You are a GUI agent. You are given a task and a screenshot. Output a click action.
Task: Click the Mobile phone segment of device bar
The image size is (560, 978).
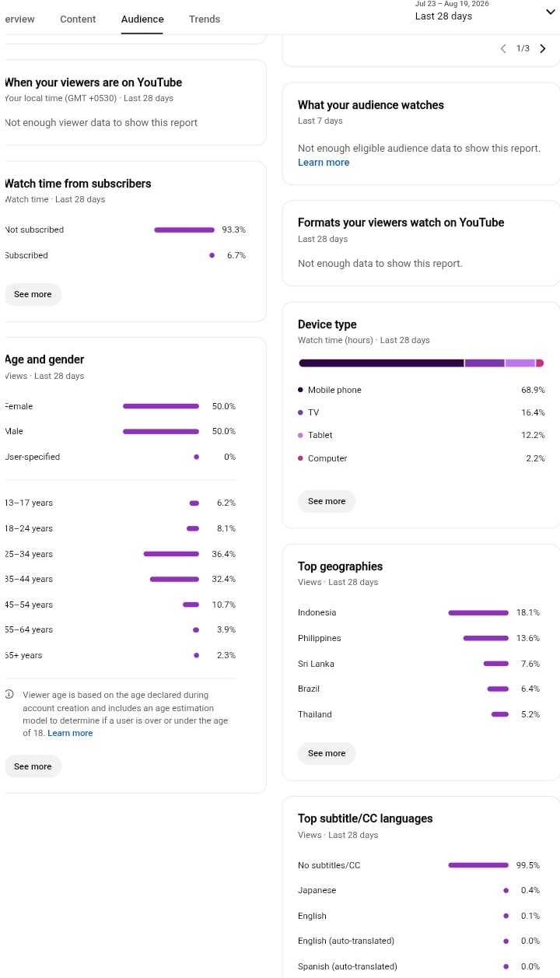(381, 363)
